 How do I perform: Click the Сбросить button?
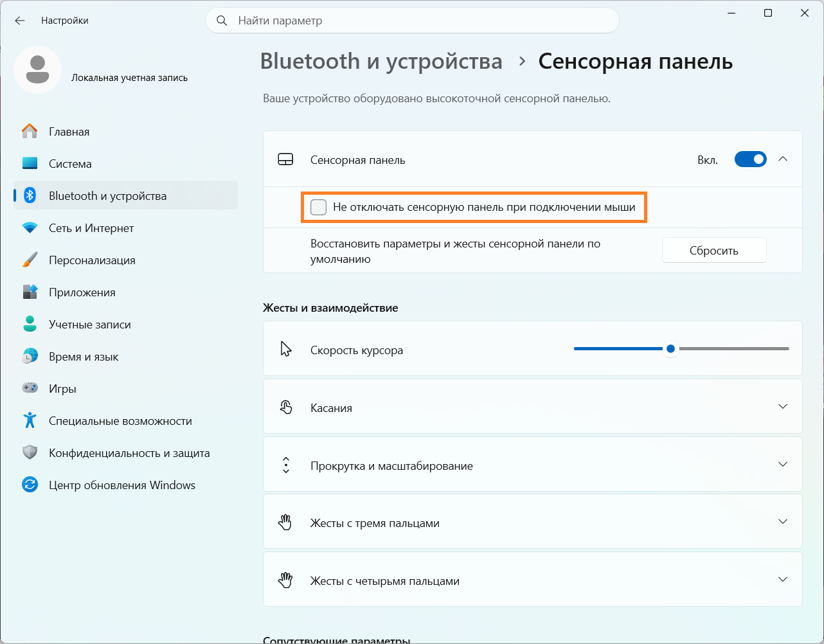tap(714, 250)
